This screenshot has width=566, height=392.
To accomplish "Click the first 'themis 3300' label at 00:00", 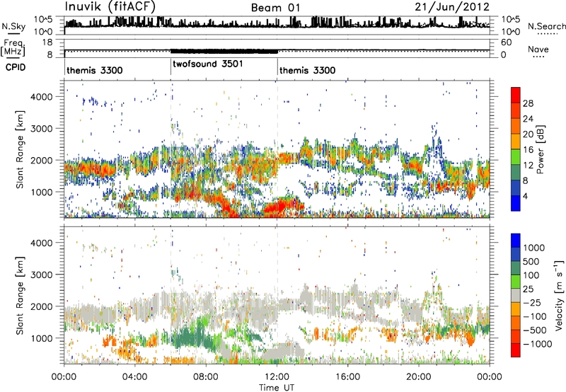I will [95, 70].
